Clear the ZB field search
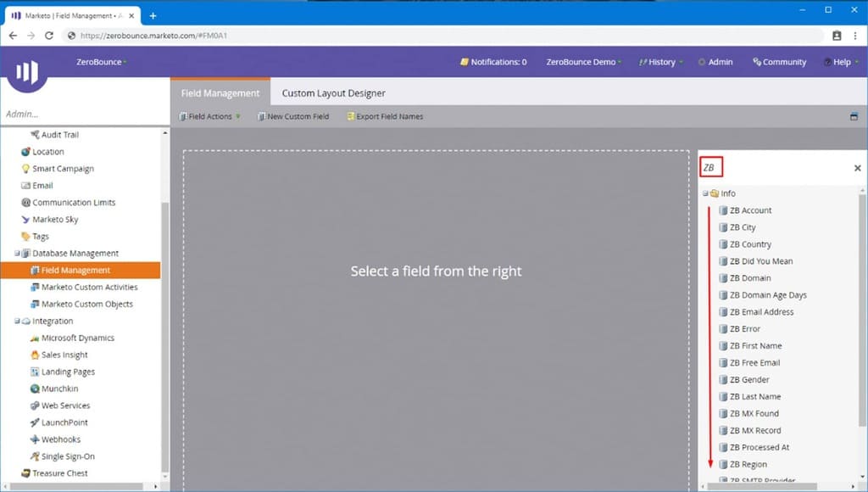Screen dimensions: 868x492 coord(858,168)
